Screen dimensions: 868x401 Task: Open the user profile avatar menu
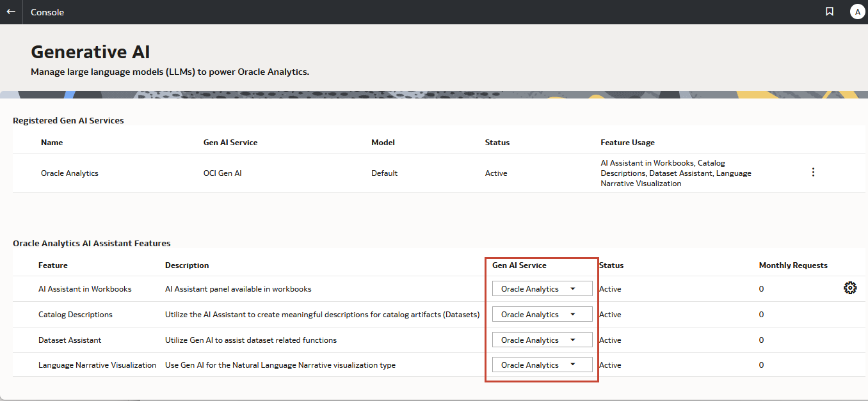857,12
